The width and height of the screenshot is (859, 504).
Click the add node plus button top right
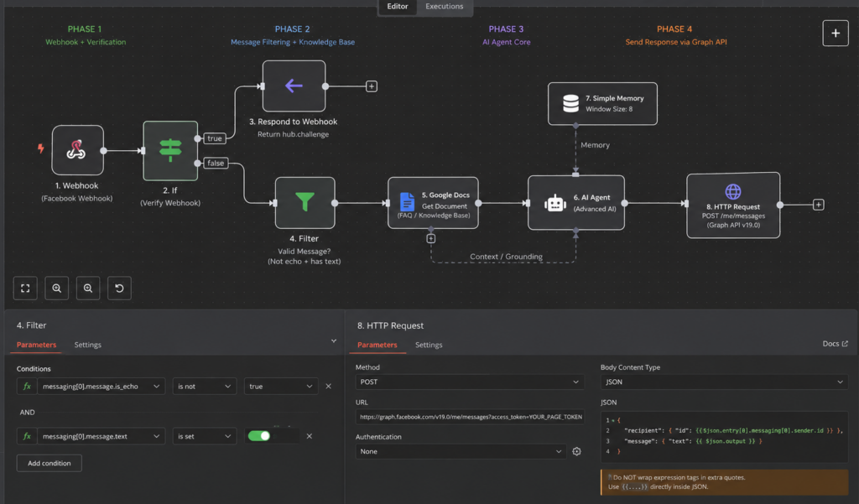tap(836, 34)
